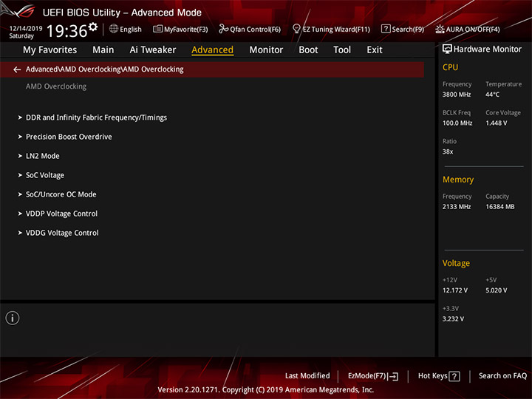
Task: Click CPU frequency value 3800 MHz
Action: (x=457, y=95)
